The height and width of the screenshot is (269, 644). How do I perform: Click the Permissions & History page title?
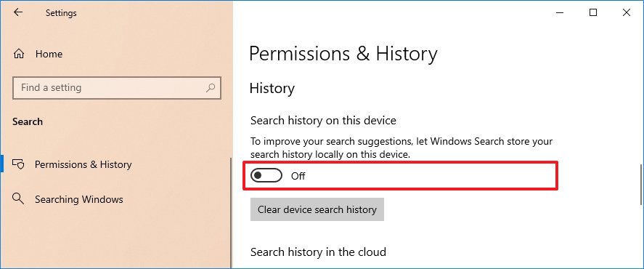[343, 54]
